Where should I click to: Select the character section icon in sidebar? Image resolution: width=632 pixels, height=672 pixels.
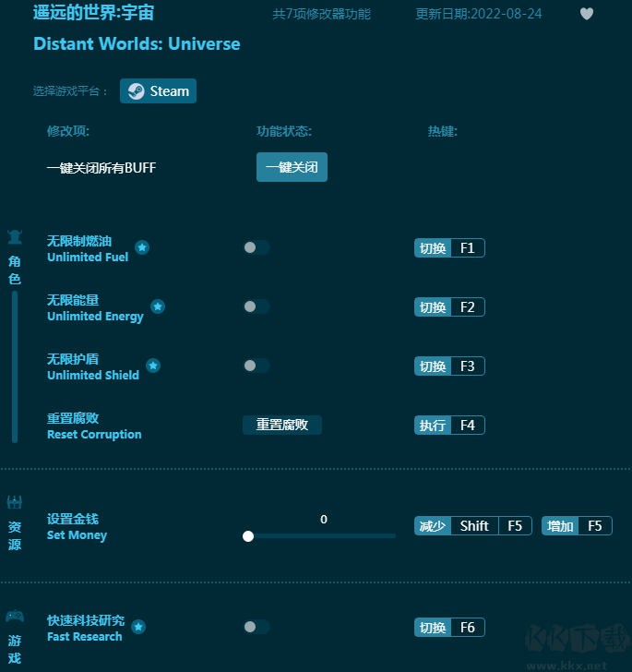click(15, 237)
